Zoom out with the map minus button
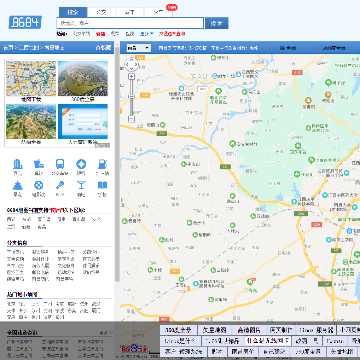 pos(131,119)
